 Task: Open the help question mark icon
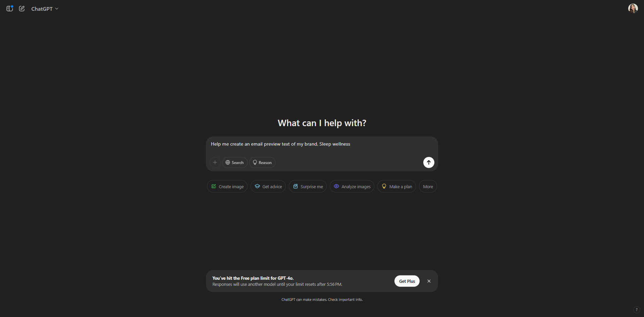pyautogui.click(x=636, y=310)
